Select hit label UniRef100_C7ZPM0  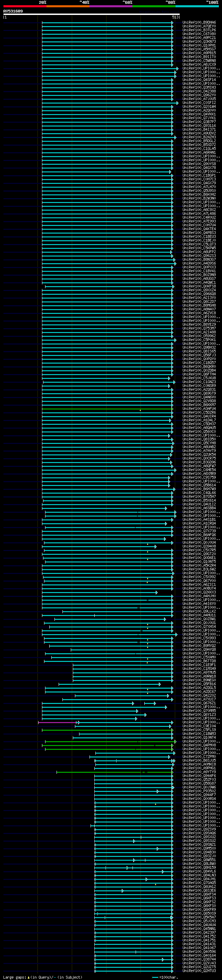point(199,757)
